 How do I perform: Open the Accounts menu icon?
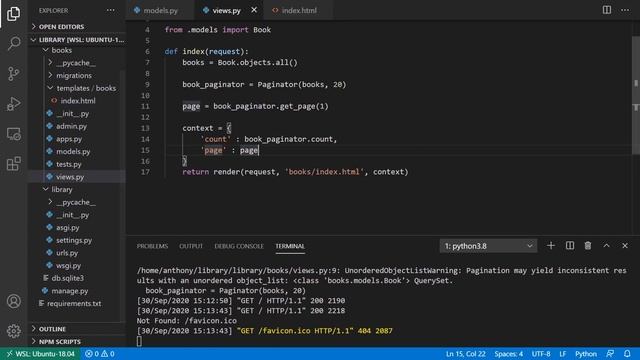[13, 301]
